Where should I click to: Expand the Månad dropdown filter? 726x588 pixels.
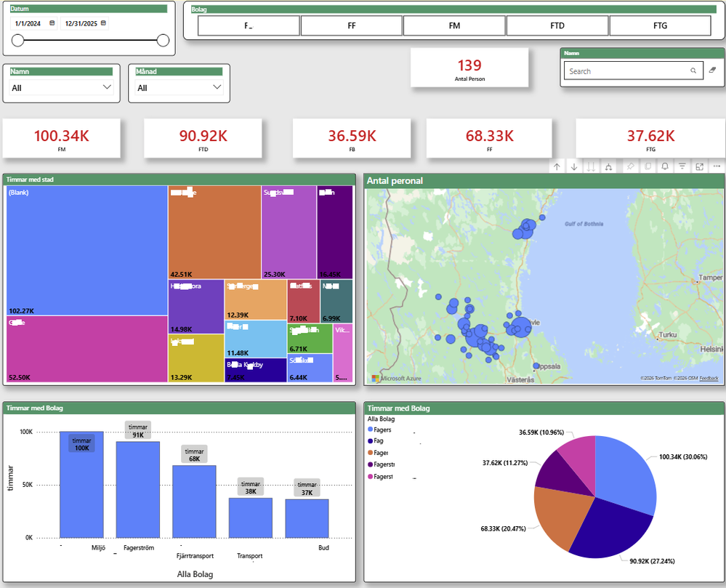click(x=179, y=87)
